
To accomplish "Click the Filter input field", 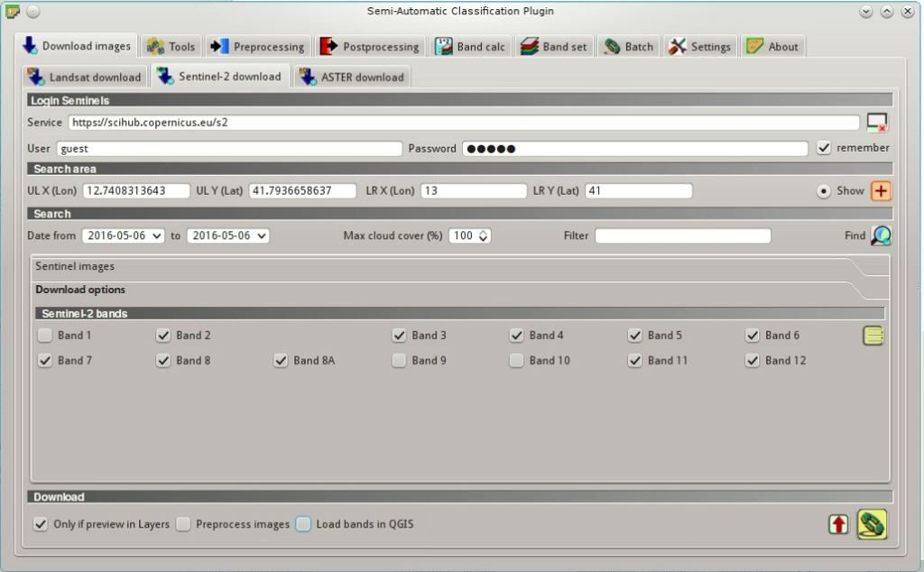I will pyautogui.click(x=683, y=235).
